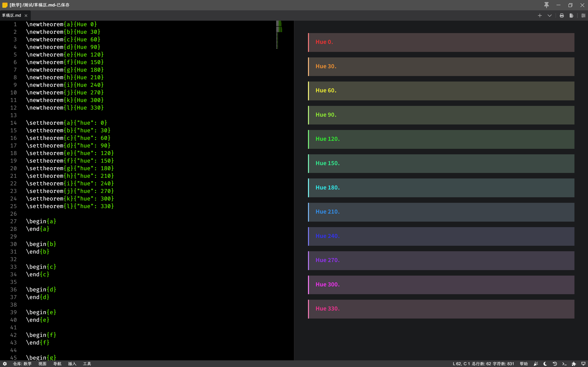
Task: Click the Hue 210 preview heading
Action: click(328, 212)
